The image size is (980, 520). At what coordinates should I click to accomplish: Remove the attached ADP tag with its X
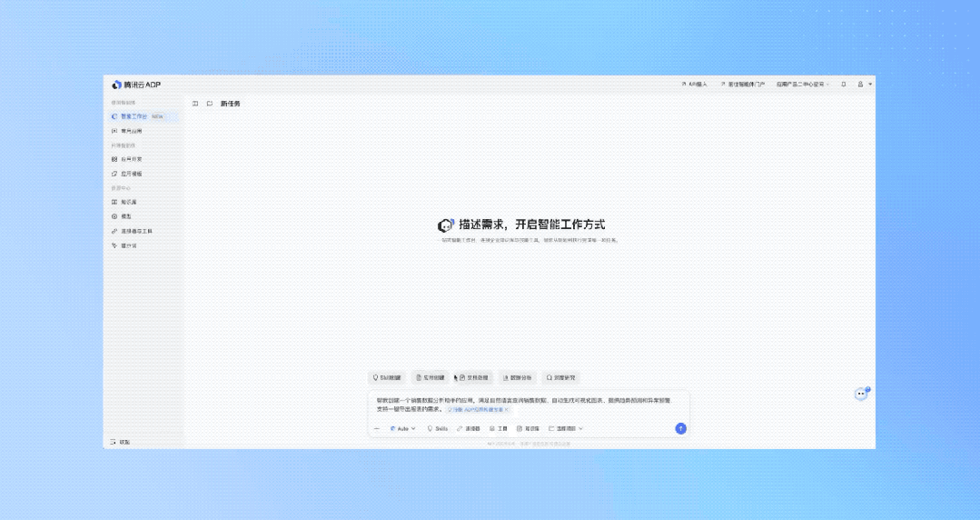pyautogui.click(x=506, y=410)
